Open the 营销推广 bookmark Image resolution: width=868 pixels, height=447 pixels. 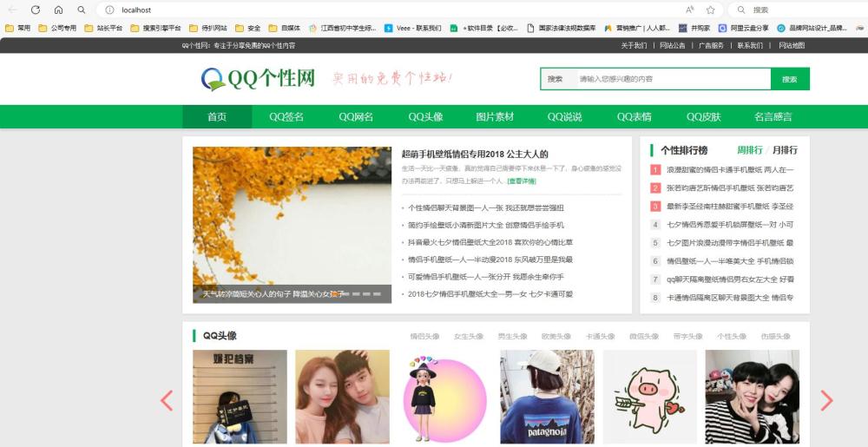point(637,28)
